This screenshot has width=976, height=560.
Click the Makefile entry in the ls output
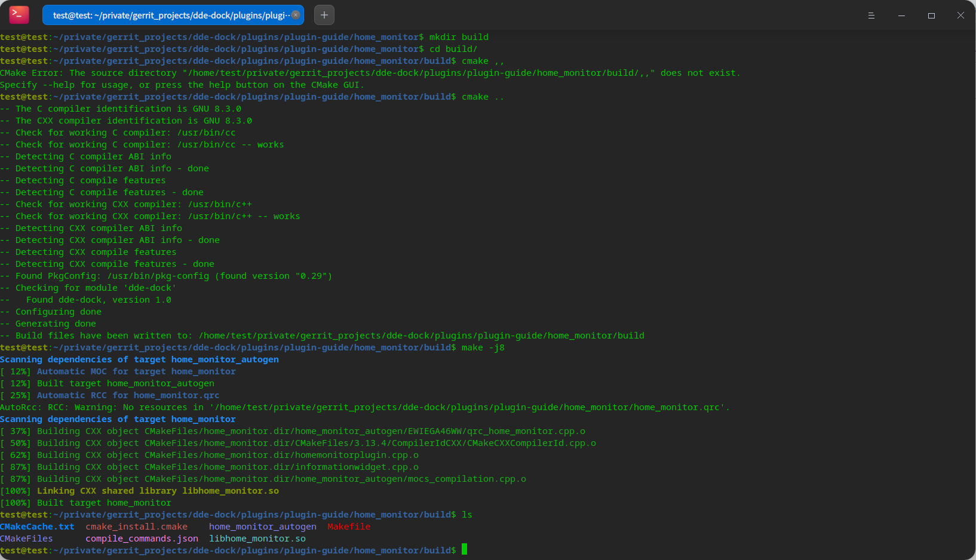(348, 527)
